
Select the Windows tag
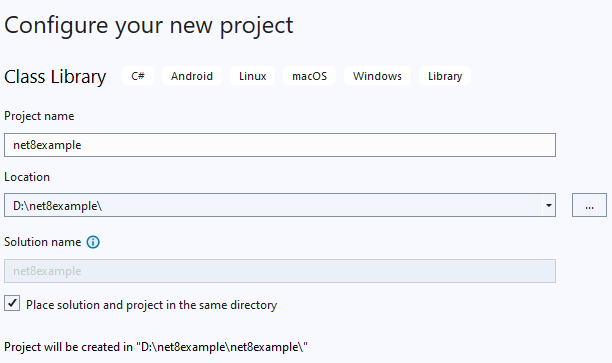click(x=377, y=76)
